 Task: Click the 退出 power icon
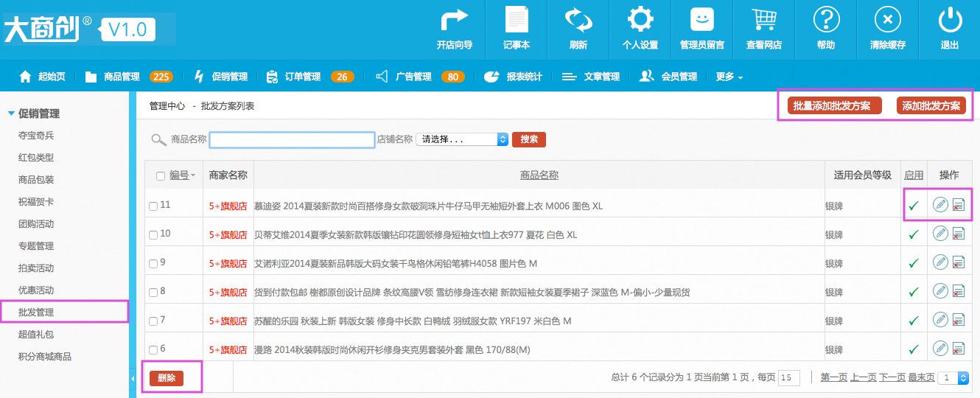point(950,20)
